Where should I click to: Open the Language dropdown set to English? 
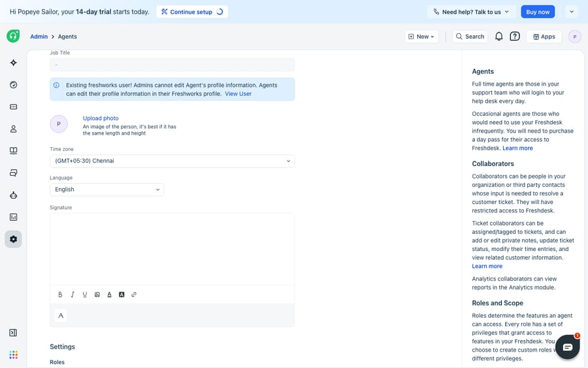pyautogui.click(x=107, y=190)
